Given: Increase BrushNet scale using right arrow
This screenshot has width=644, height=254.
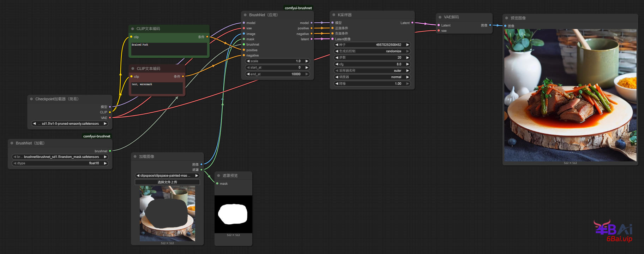Looking at the screenshot, I should point(307,61).
